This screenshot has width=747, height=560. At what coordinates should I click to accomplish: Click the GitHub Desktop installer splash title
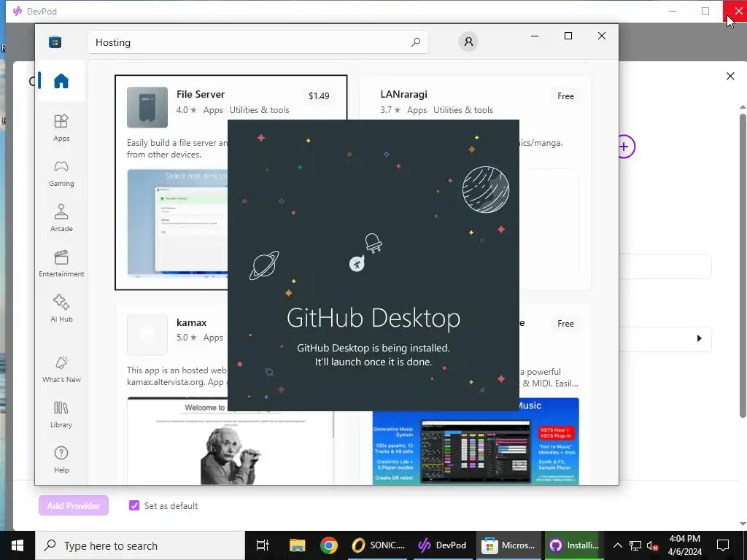coord(373,318)
